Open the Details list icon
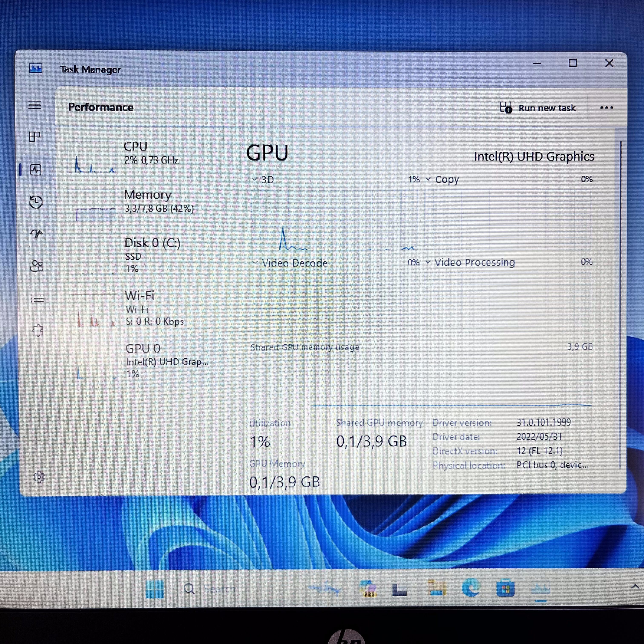Screen dimensions: 644x644 tap(37, 298)
